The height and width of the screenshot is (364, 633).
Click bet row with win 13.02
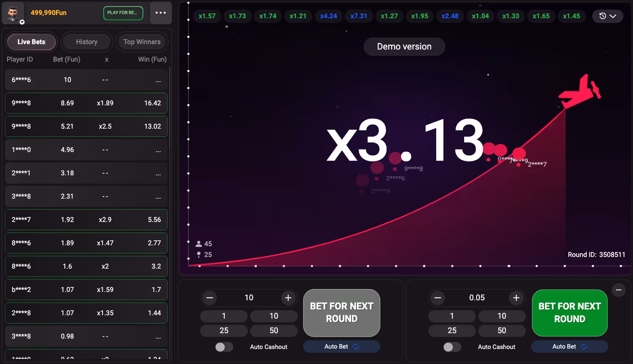86,127
